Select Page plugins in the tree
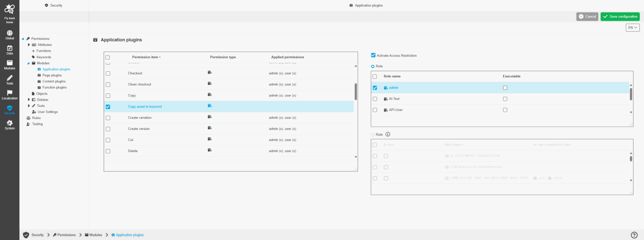 click(52, 75)
